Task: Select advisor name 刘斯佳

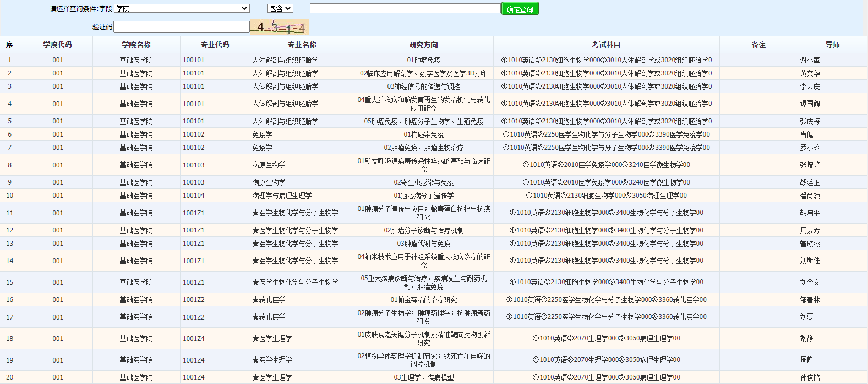Action: [810, 261]
